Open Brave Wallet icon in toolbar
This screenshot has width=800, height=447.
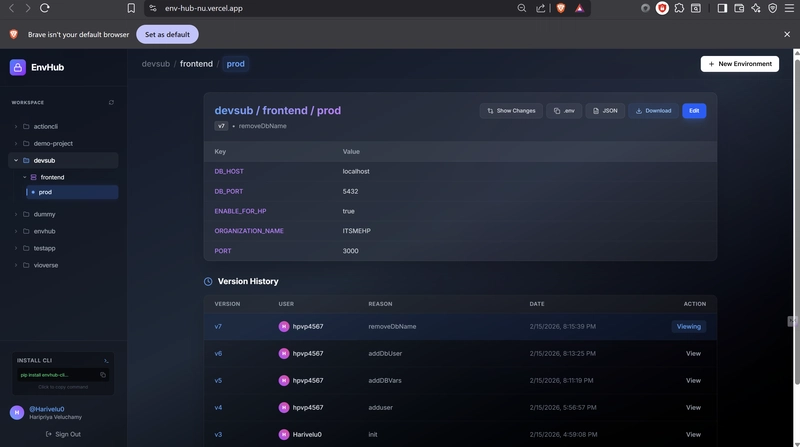740,8
